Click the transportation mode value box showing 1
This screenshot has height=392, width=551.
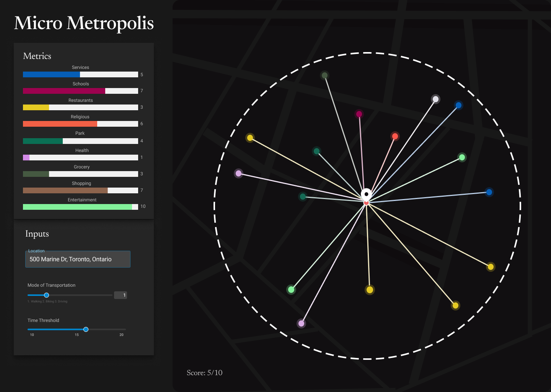tap(121, 295)
